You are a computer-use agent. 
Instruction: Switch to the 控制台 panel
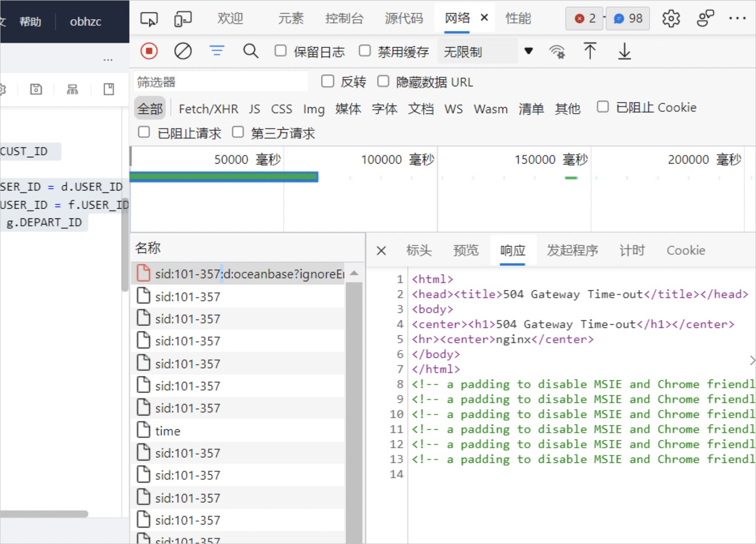point(344,18)
